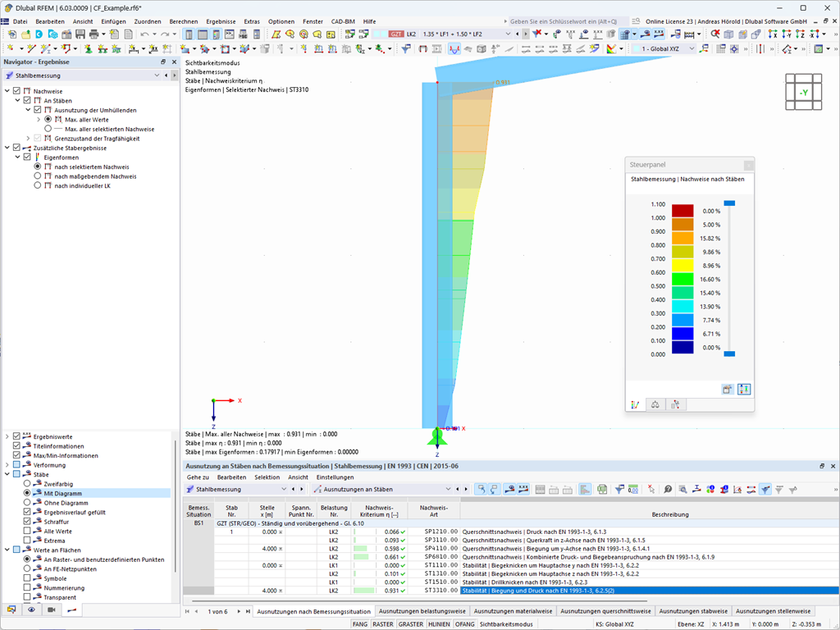Viewport: 840px width, 630px height.
Task: Click the navigator data tab icon at bottom-left
Action: pyautogui.click(x=11, y=609)
